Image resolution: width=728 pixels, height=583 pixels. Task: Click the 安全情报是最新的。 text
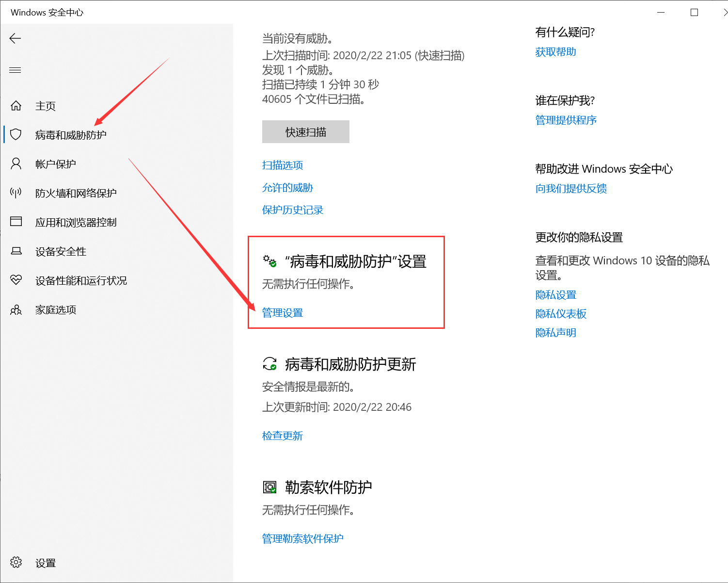308,387
